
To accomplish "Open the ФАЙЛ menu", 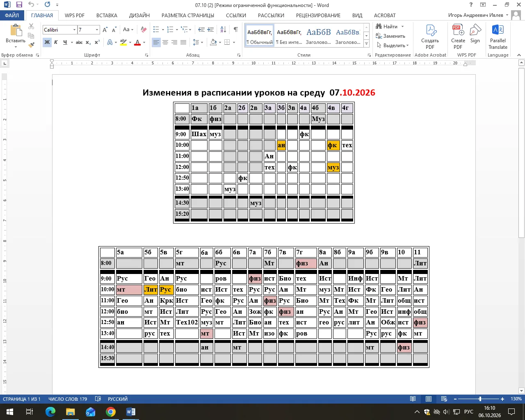I will coord(12,15).
